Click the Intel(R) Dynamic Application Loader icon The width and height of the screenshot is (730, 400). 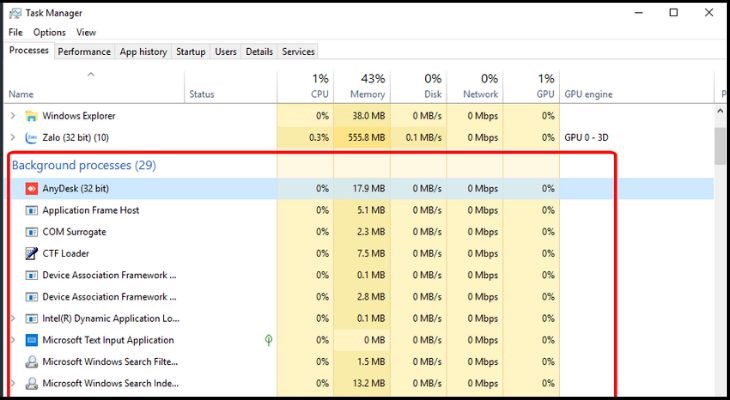(x=31, y=319)
